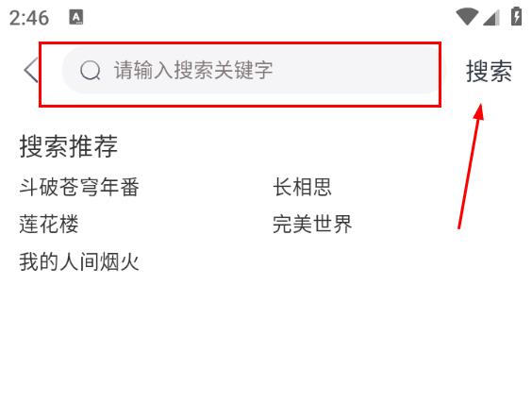Screen dimensions: 532x402
Task: Click the magnifier icon in search box
Action: [x=90, y=70]
